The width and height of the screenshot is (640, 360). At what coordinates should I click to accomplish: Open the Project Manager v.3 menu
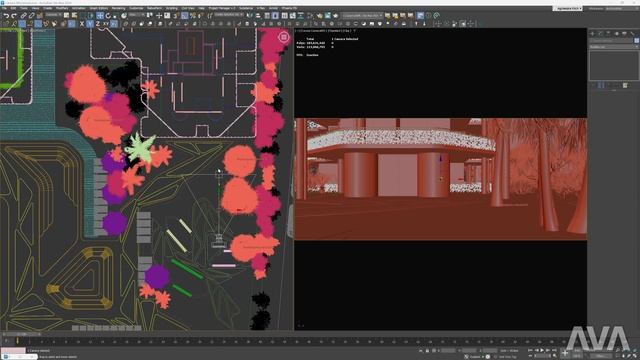click(222, 8)
